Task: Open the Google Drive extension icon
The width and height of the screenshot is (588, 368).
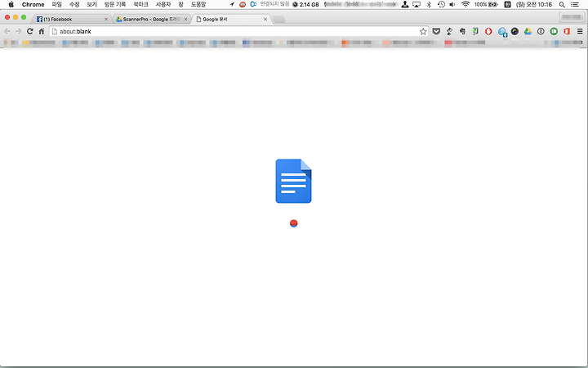Action: 528,32
